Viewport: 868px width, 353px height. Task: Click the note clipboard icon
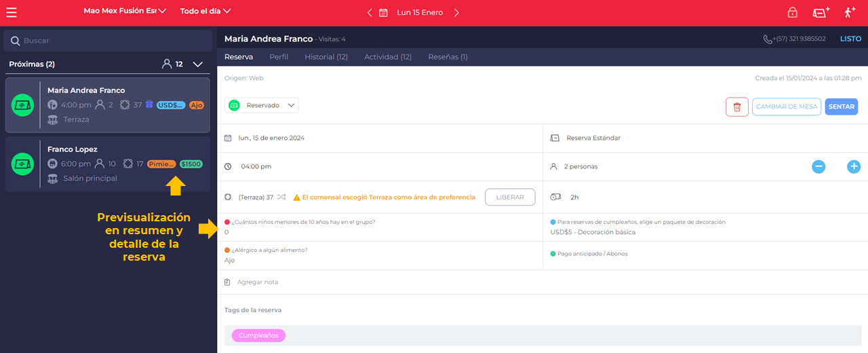(x=228, y=282)
